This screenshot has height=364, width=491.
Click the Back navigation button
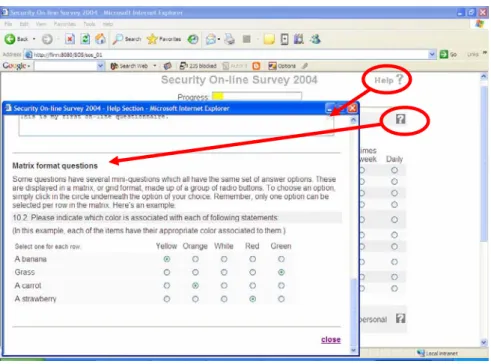pos(16,39)
